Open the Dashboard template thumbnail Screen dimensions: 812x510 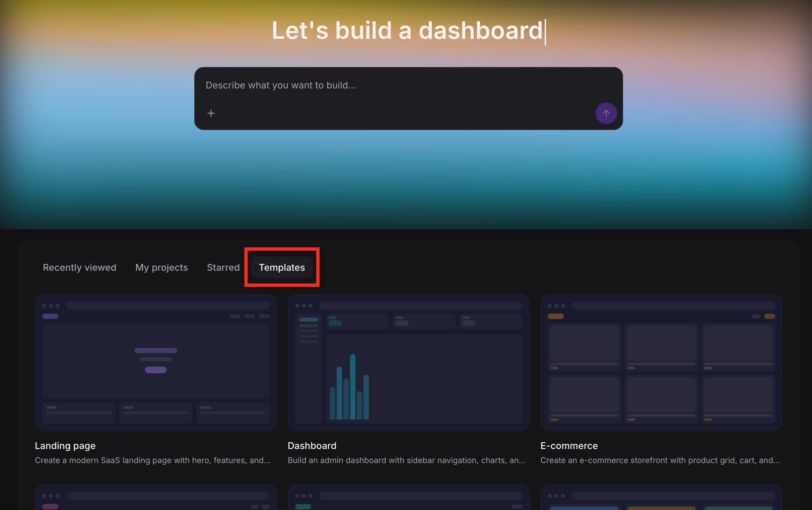[x=408, y=363]
